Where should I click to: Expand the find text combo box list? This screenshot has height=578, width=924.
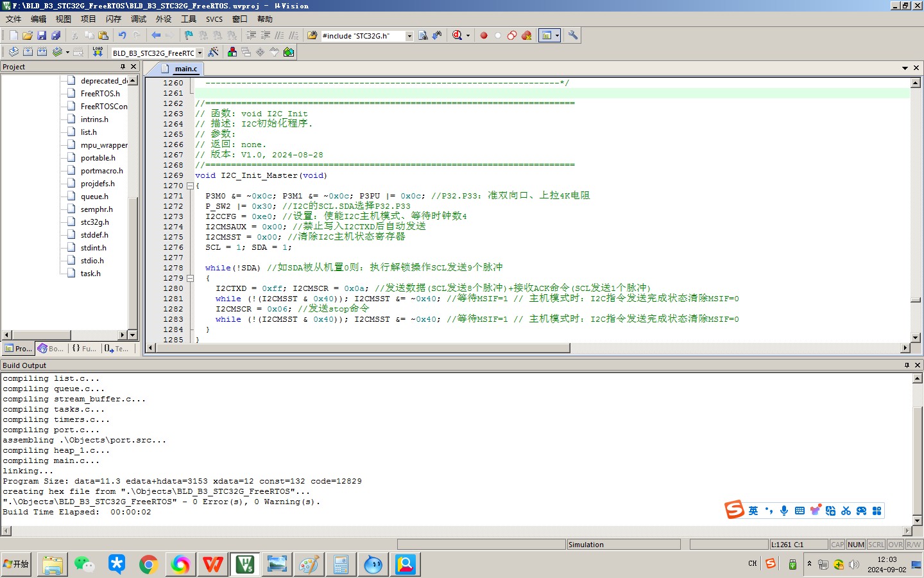pos(409,36)
